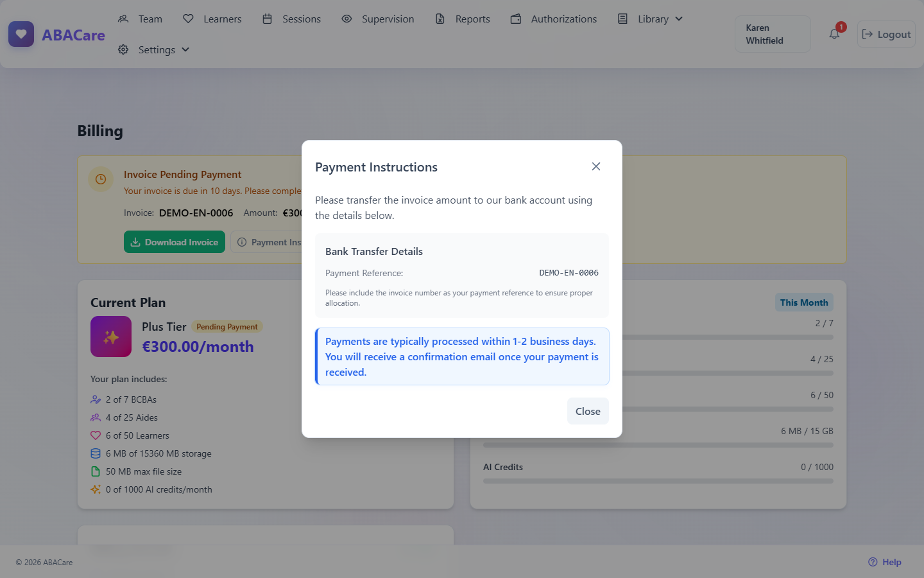The image size is (924, 578).
Task: Click the BCBAs person icon
Action: pos(96,399)
